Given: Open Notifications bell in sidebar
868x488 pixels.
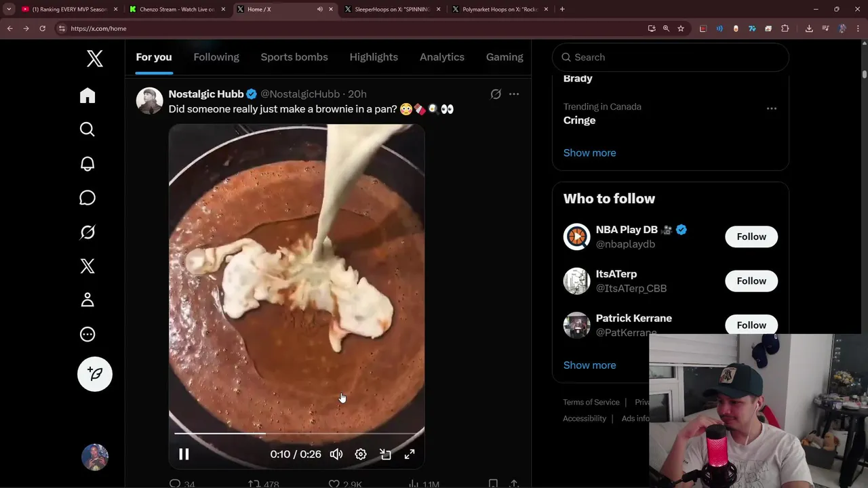Looking at the screenshot, I should click(x=87, y=164).
